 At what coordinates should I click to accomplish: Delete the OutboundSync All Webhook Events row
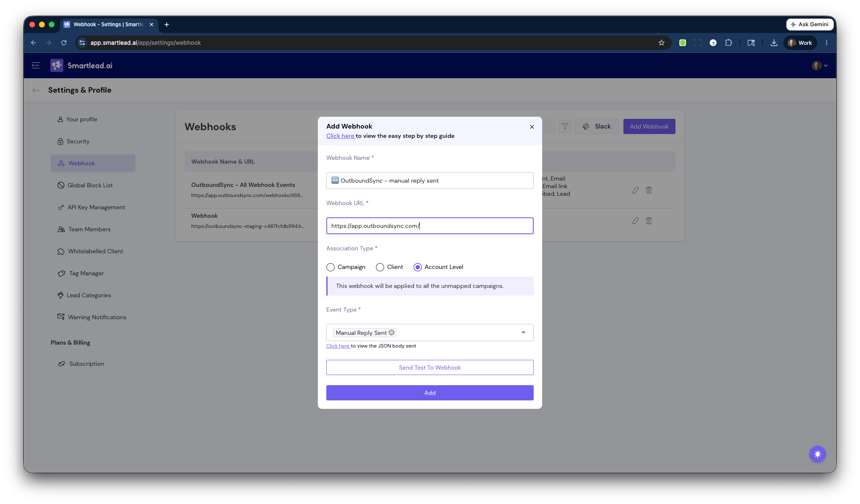click(649, 190)
